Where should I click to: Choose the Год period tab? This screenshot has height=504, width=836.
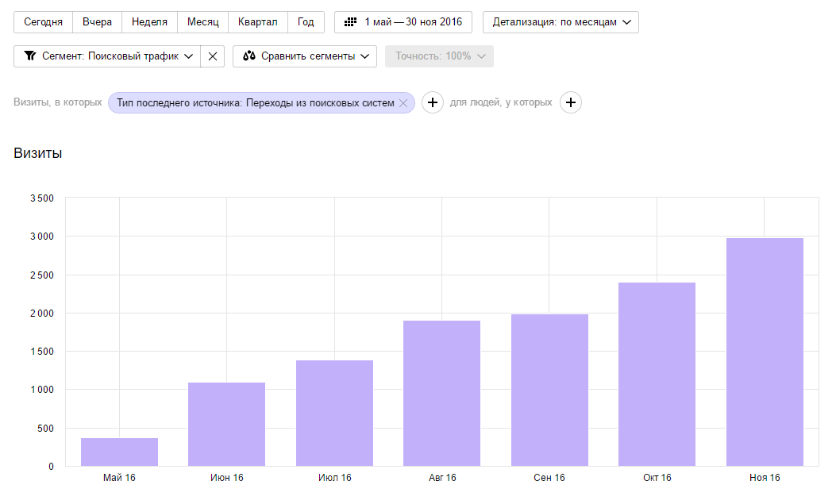click(306, 22)
